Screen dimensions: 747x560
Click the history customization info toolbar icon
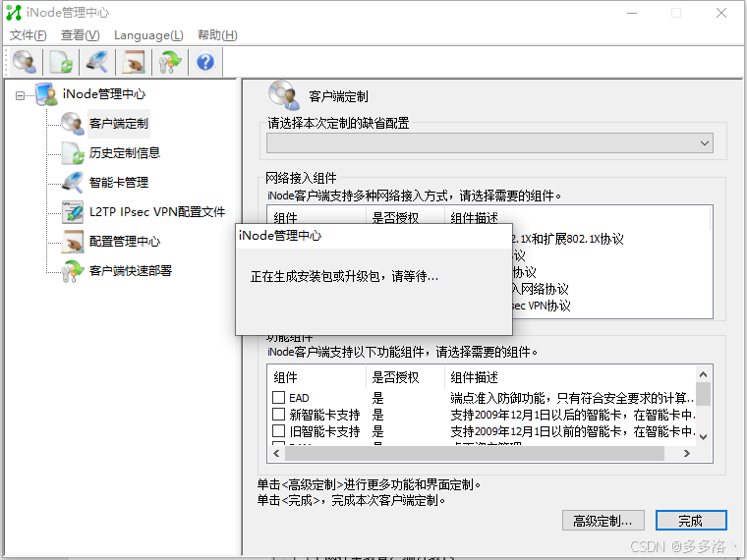coord(61,62)
